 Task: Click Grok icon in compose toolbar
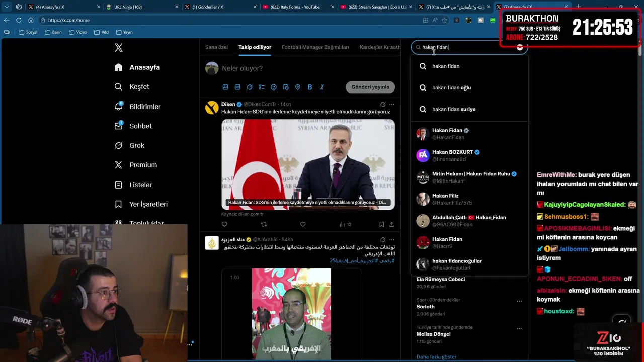(250, 87)
